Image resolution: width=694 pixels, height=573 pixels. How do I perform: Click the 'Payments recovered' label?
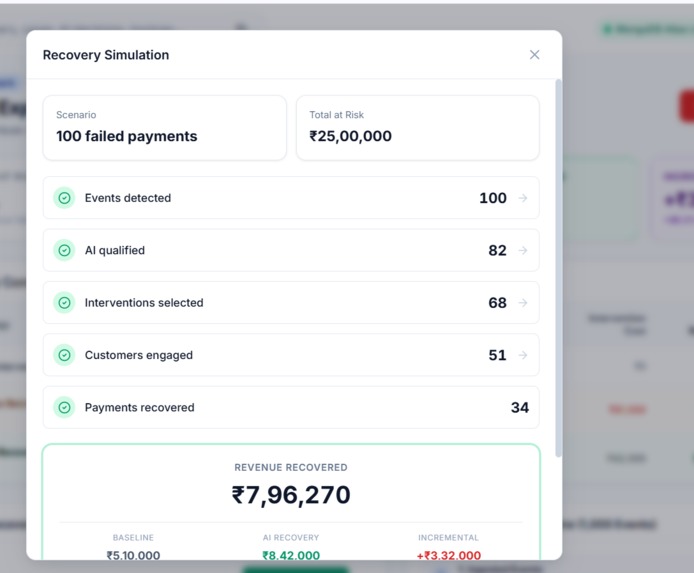coord(139,408)
